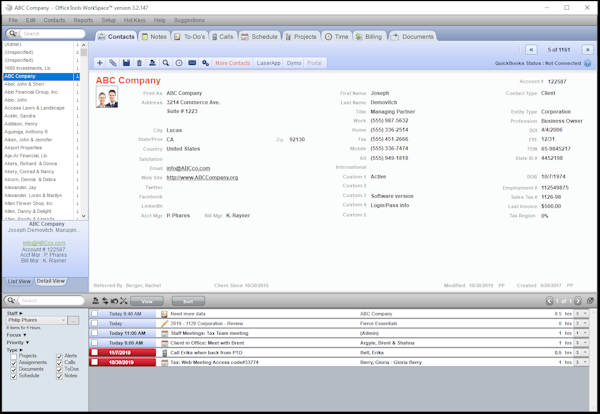600x414 pixels.
Task: Open the Reports menu
Action: (83, 20)
